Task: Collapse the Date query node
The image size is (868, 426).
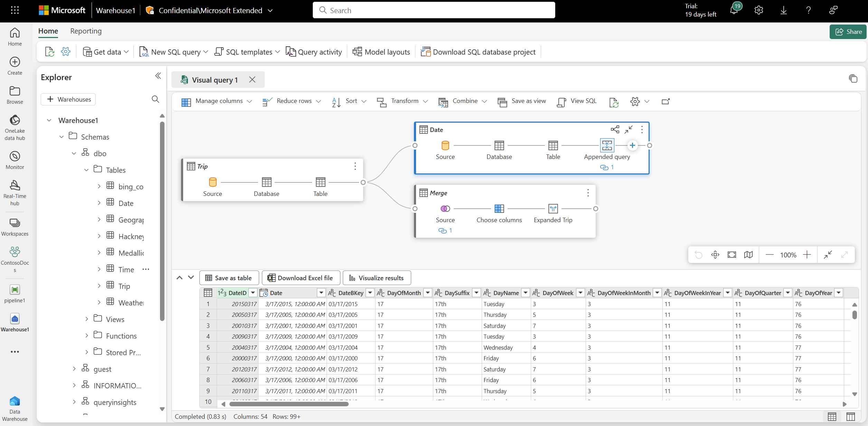Action: click(628, 130)
